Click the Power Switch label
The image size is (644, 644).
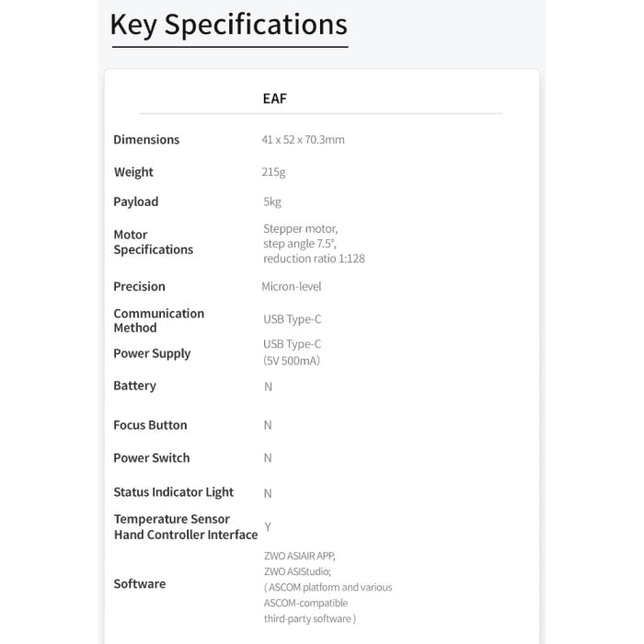click(152, 458)
